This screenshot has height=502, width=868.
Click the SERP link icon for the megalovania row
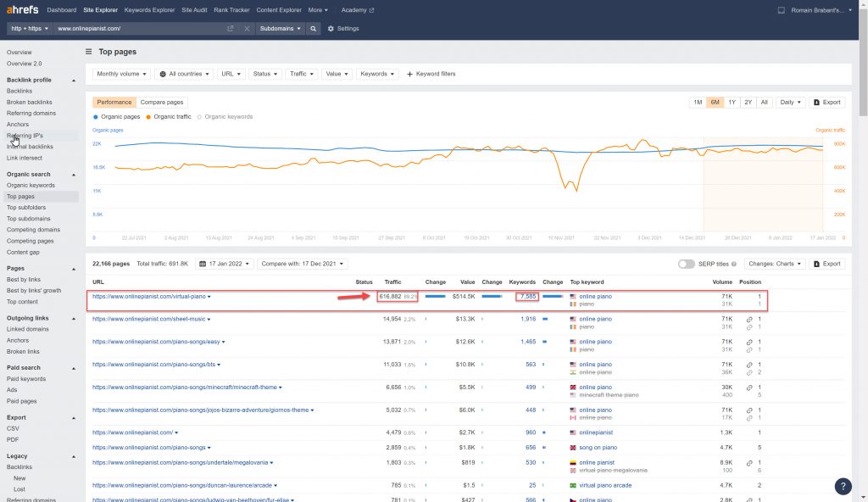pyautogui.click(x=749, y=463)
